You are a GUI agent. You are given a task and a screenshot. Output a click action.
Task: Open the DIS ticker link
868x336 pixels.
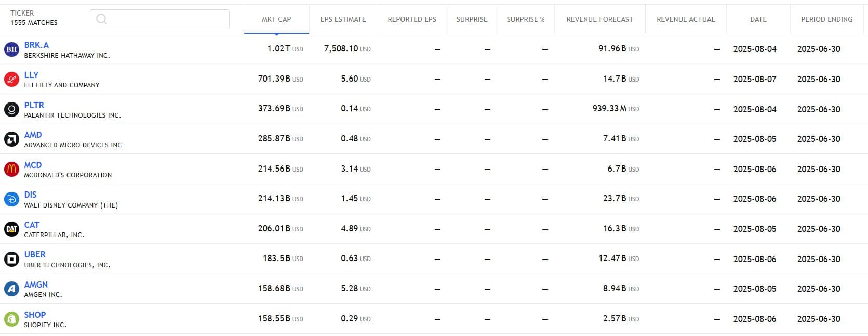pyautogui.click(x=30, y=195)
